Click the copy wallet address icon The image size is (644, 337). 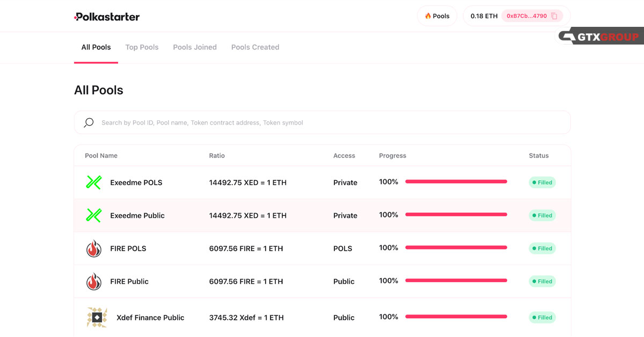pos(554,16)
